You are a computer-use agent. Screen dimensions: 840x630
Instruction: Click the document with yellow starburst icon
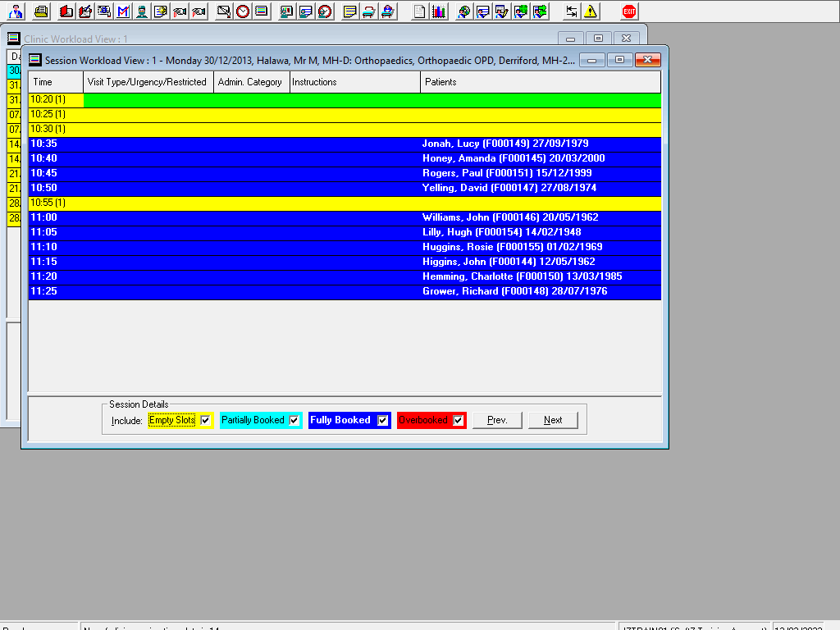click(161, 11)
